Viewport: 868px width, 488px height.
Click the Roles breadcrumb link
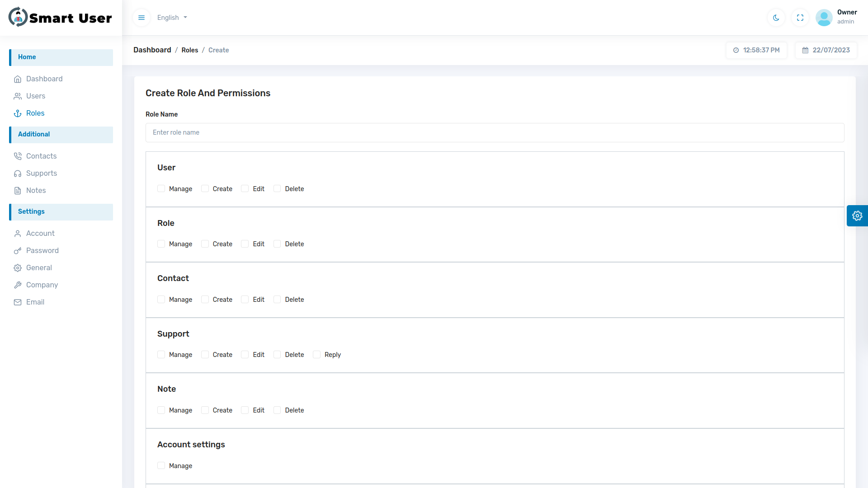point(189,50)
